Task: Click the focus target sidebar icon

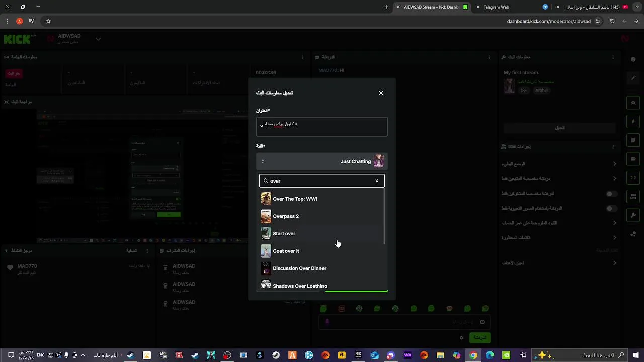Action: click(x=633, y=103)
